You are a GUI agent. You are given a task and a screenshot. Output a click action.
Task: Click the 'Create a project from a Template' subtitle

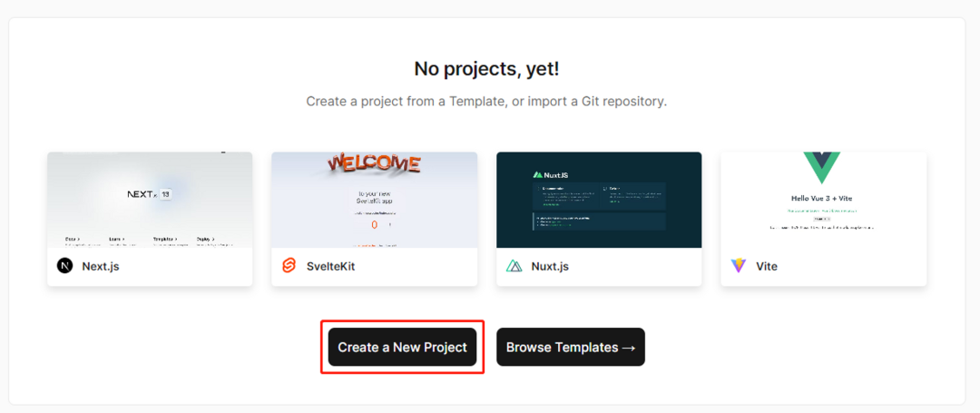click(487, 102)
